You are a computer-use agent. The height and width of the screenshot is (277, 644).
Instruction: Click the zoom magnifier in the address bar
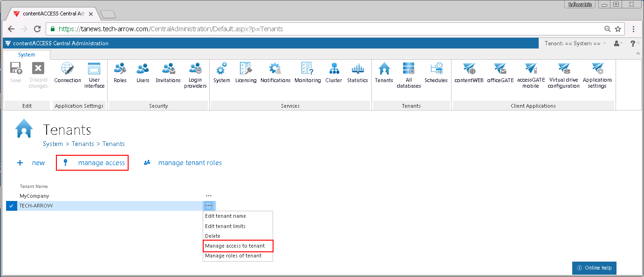point(608,29)
